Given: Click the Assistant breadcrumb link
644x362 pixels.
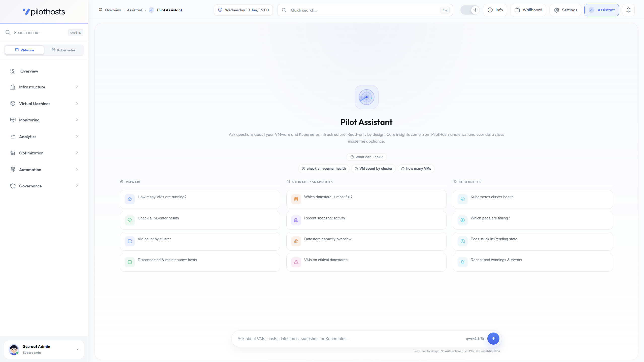Looking at the screenshot, I should [134, 10].
